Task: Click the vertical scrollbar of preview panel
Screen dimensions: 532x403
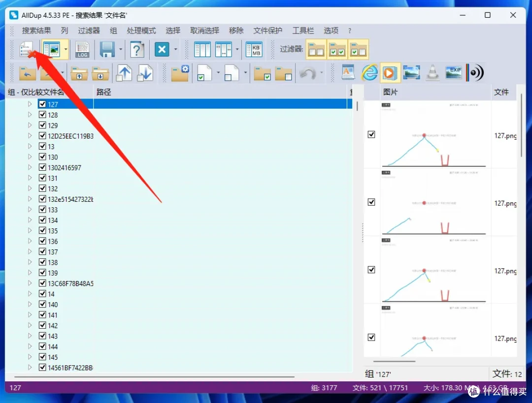Action: click(x=522, y=125)
